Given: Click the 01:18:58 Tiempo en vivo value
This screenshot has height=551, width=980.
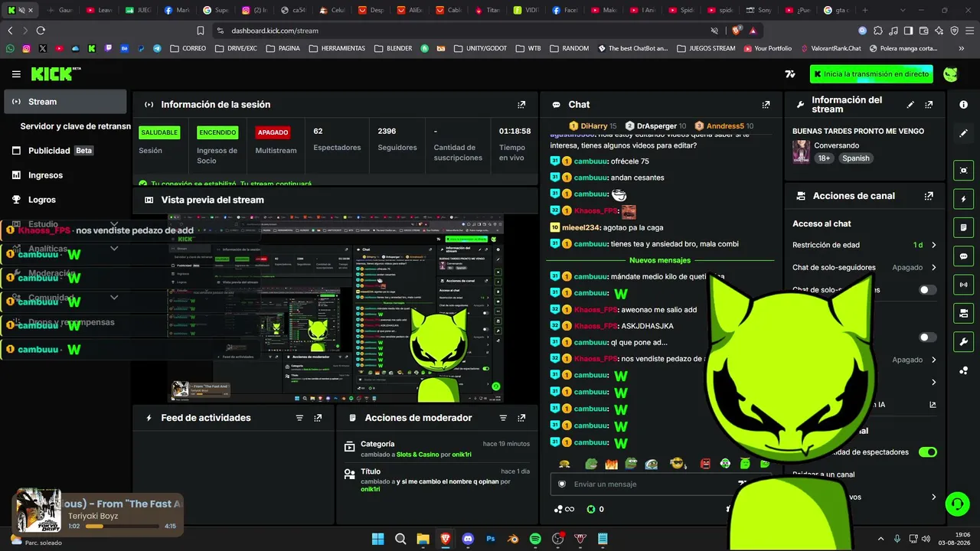Looking at the screenshot, I should 515,132.
